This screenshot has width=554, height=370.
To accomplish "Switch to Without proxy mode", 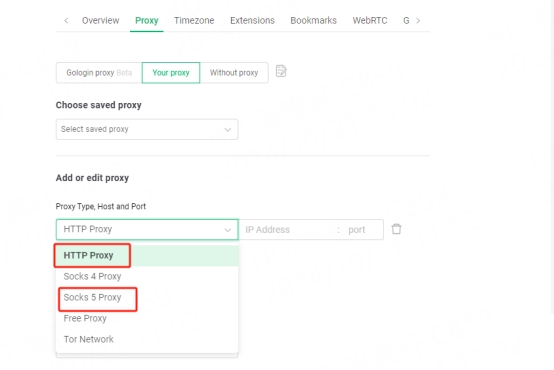I will [x=234, y=73].
